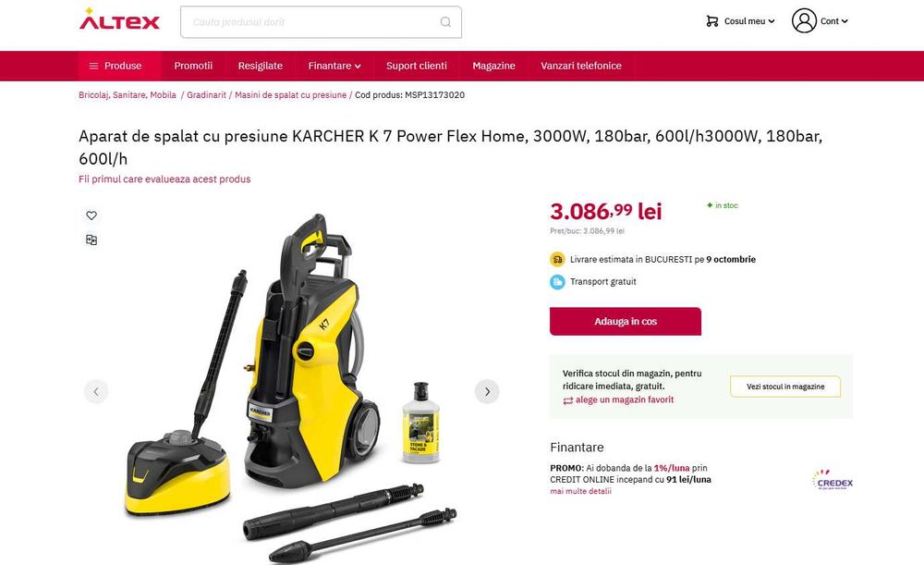Screen dimensions: 924x565
Task: Open the Produse hamburger menu
Action: click(x=116, y=66)
